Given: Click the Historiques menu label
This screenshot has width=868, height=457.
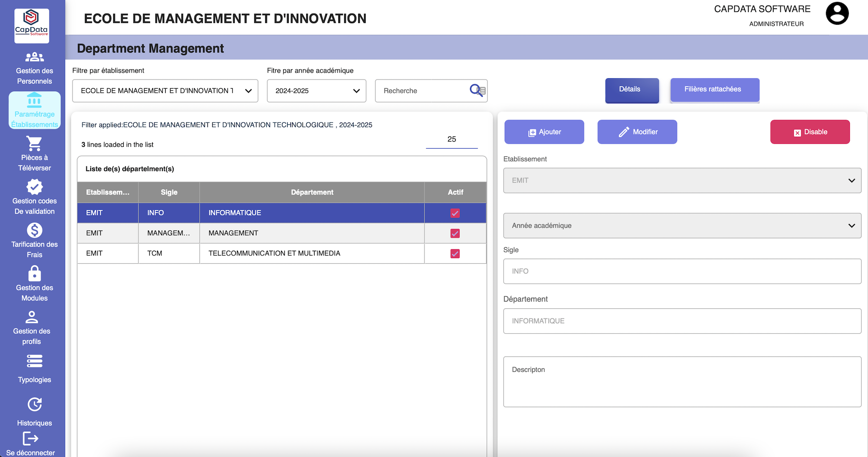Looking at the screenshot, I should click(35, 423).
